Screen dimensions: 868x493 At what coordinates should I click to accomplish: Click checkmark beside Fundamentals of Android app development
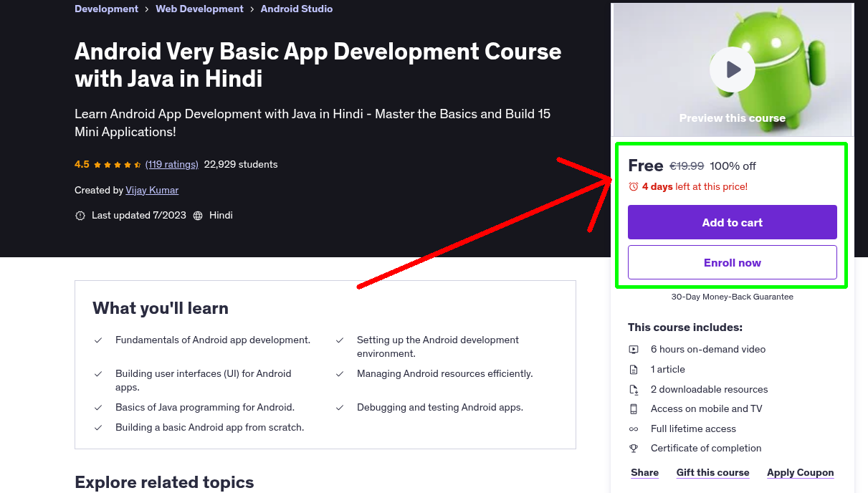pyautogui.click(x=98, y=340)
